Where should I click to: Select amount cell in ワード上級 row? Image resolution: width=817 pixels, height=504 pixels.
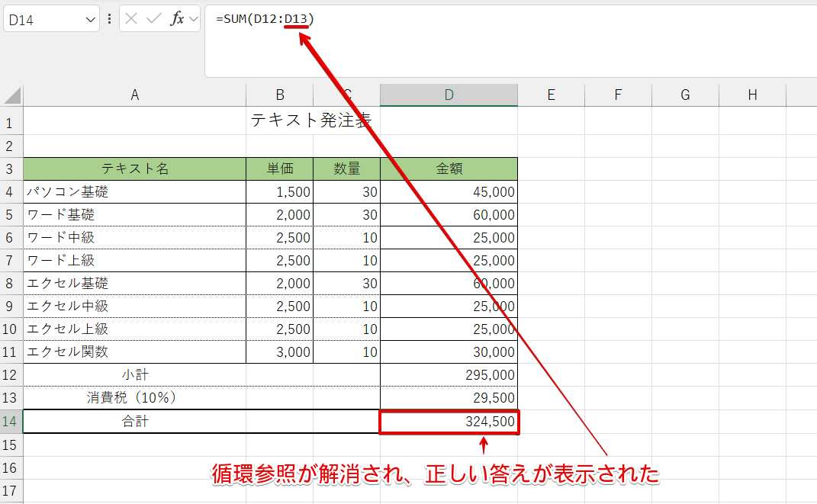point(449,261)
